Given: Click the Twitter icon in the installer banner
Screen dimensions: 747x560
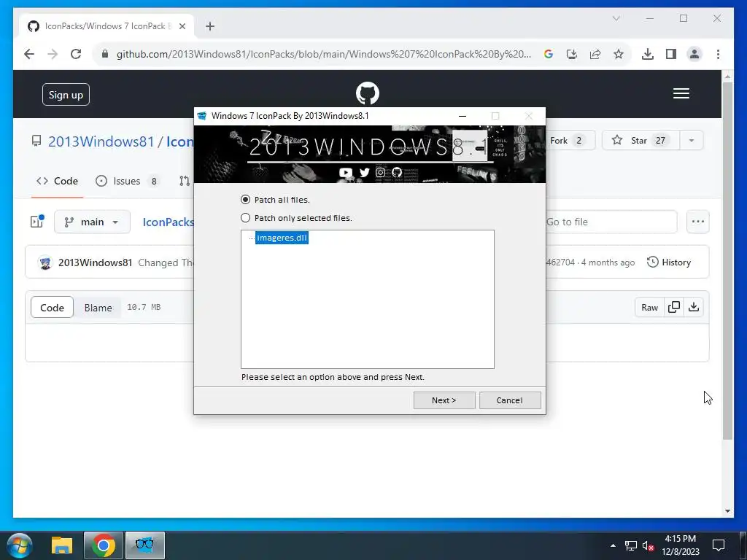Looking at the screenshot, I should (365, 172).
